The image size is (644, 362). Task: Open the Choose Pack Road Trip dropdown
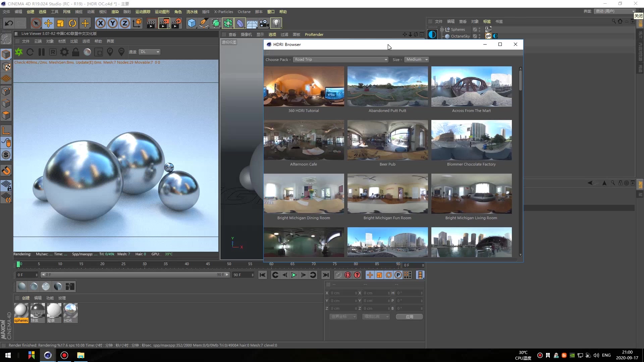(x=340, y=59)
